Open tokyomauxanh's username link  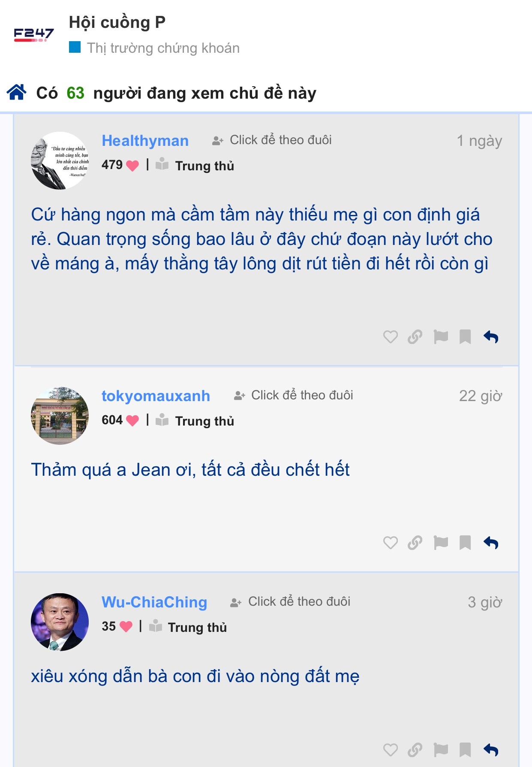pos(156,396)
